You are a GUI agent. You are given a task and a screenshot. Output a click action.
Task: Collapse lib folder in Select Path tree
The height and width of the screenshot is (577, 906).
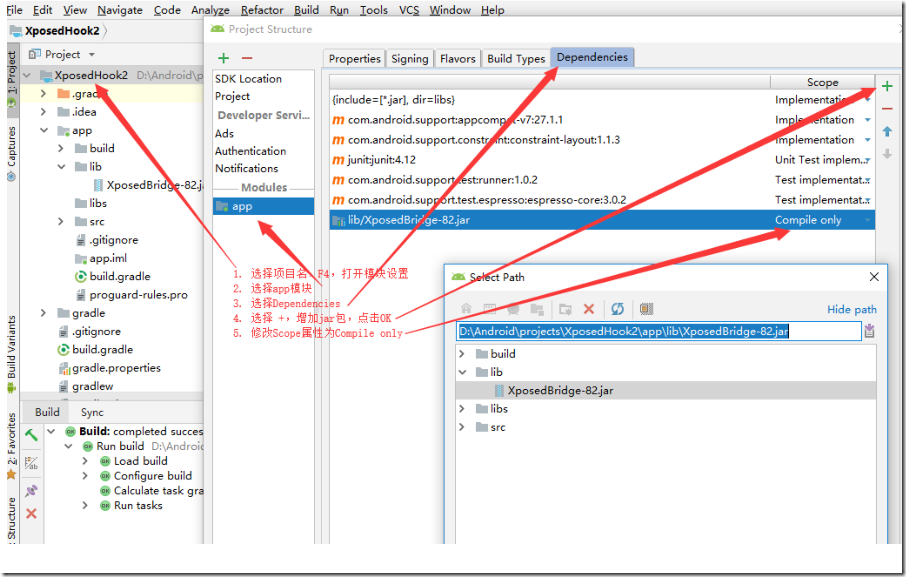[x=462, y=372]
